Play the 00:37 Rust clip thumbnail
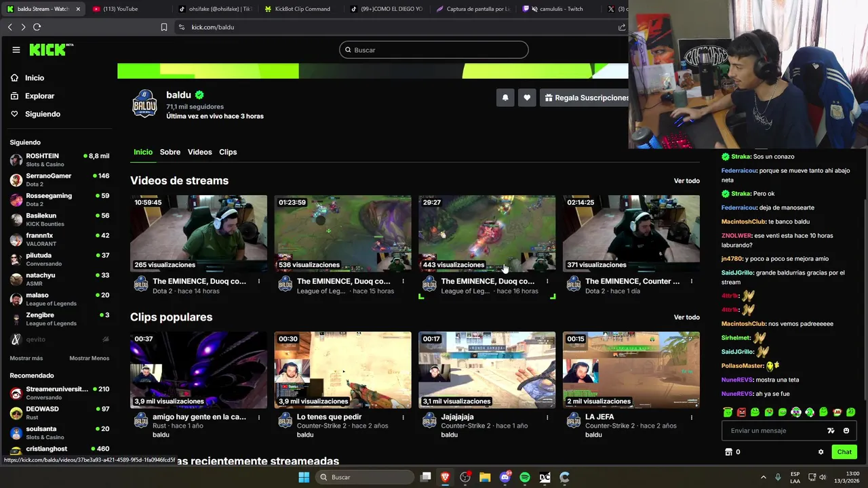Screen dimensions: 868x488 coord(199,370)
